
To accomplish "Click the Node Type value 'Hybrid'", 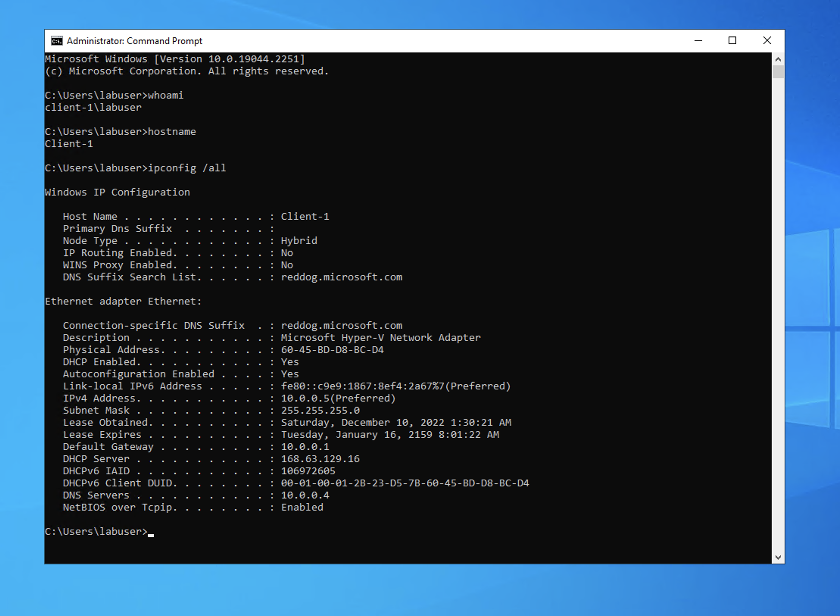I will tap(299, 241).
